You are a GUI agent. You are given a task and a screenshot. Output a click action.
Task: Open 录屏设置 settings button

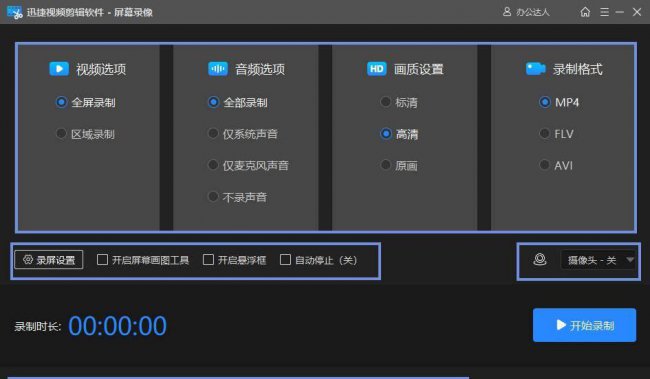coord(49,260)
